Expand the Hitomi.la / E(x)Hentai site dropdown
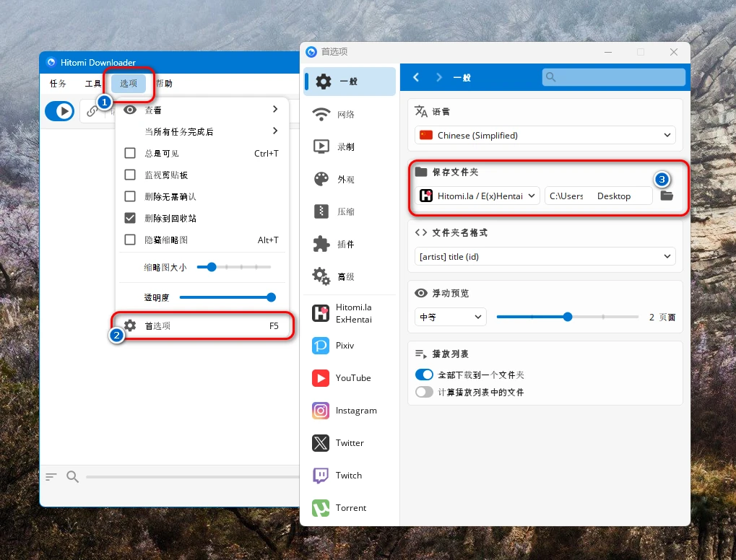Viewport: 736px width, 560px height. pyautogui.click(x=478, y=196)
